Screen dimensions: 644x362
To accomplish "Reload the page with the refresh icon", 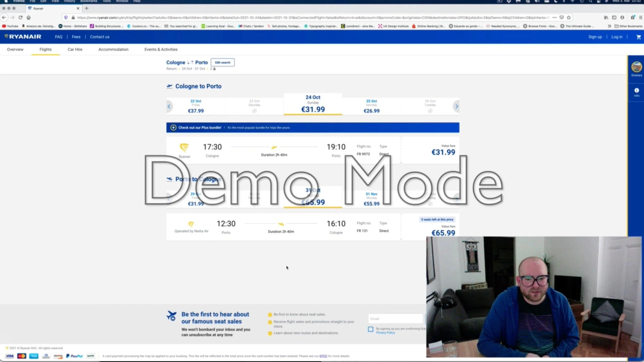I will [21, 18].
